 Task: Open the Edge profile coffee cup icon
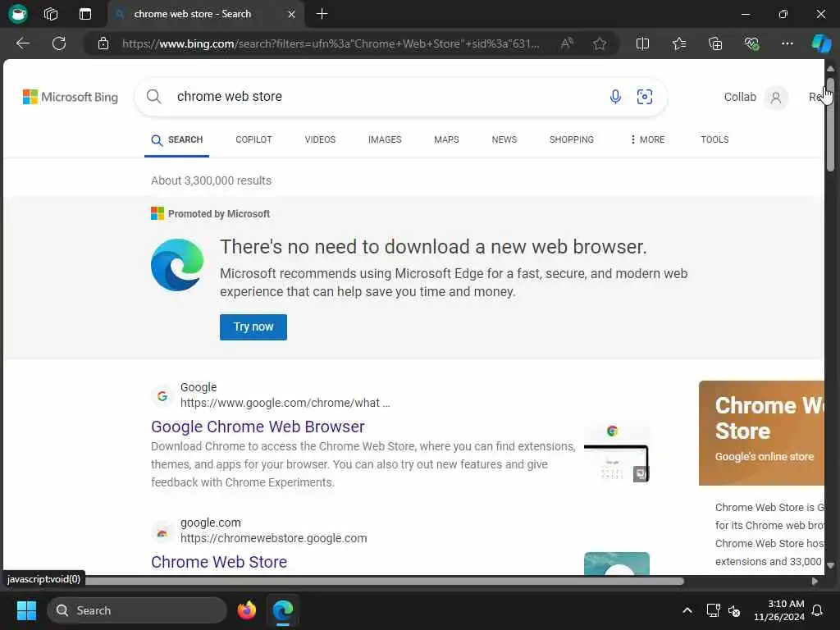[x=18, y=13]
